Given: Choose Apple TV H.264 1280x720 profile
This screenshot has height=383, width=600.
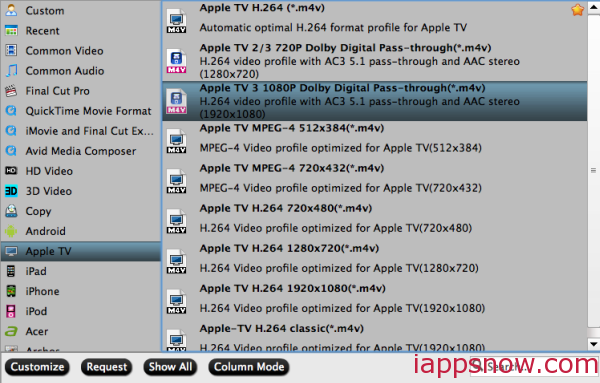Looking at the screenshot, I should [x=375, y=258].
